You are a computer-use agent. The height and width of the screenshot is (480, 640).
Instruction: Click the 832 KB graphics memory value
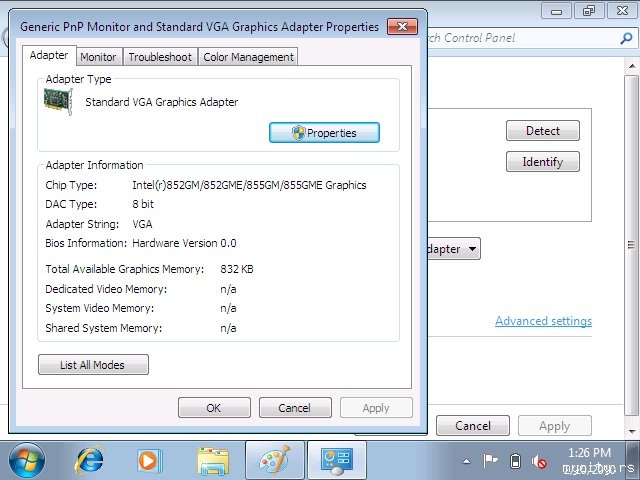pos(237,269)
